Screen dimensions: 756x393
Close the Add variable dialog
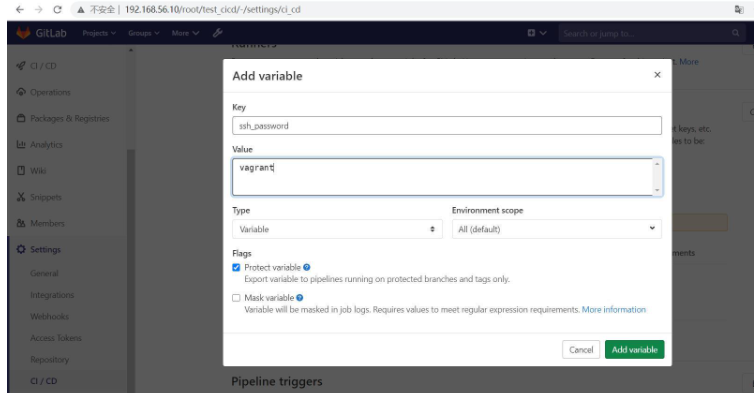(657, 75)
